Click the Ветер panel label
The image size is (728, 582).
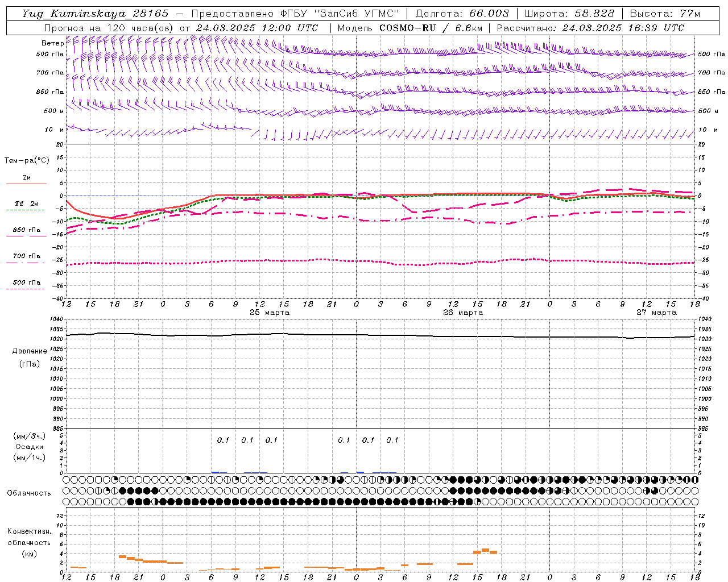point(52,43)
